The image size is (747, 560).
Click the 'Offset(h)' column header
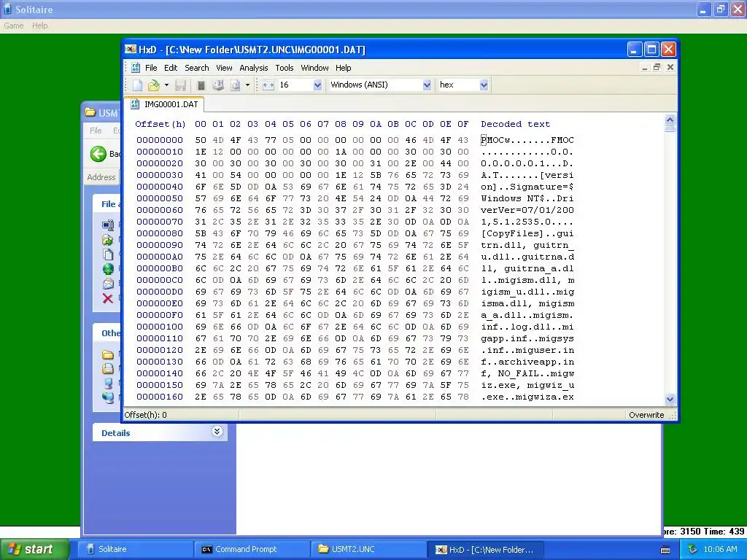click(x=160, y=124)
